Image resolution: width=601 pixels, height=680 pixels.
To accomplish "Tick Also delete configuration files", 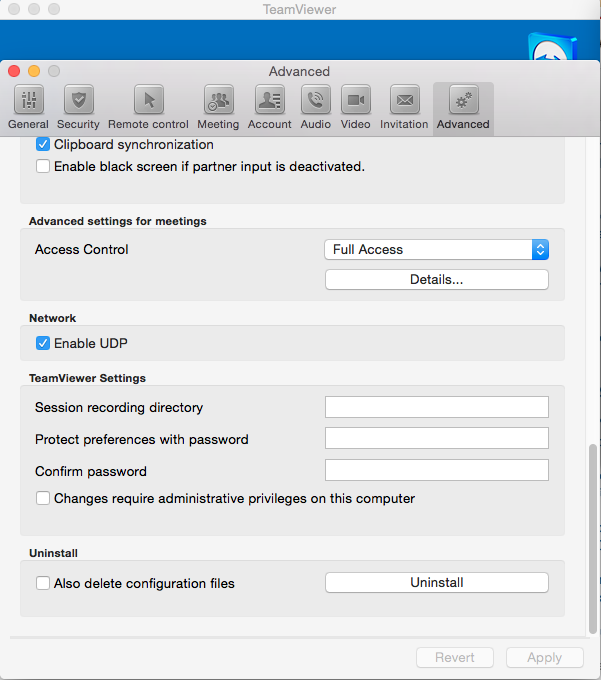I will click(43, 583).
